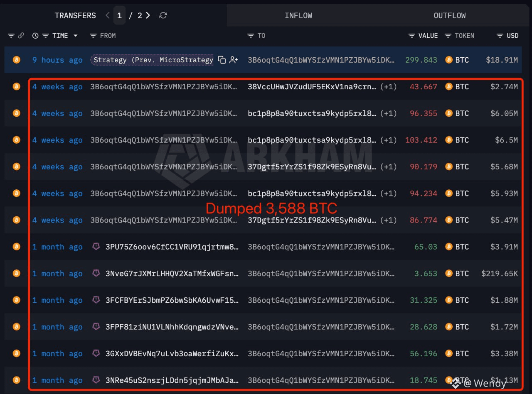Click the entity icon beside 3NRe45uS2nsrjLDdn5jqjmJMbAJa
This screenshot has height=394, width=532.
[x=96, y=380]
